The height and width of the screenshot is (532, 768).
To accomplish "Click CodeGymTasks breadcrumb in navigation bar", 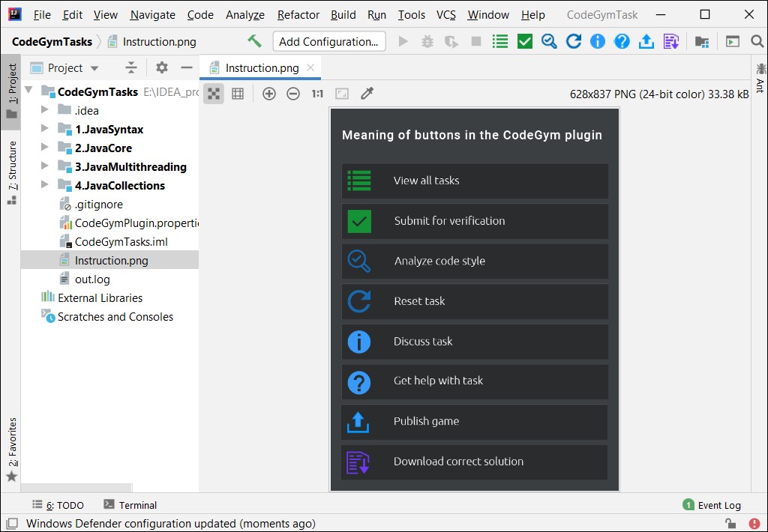I will (52, 42).
